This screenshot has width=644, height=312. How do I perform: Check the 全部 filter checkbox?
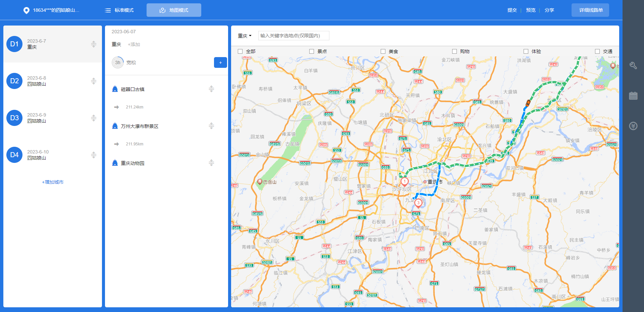tap(240, 51)
